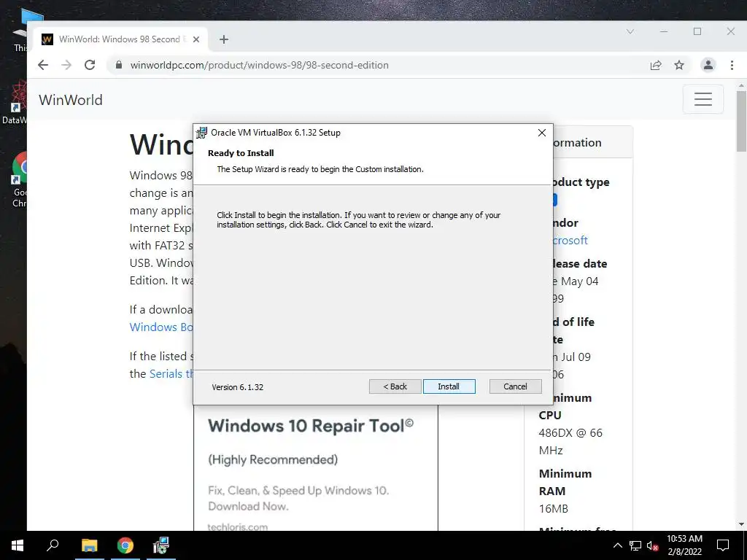Share this page icon in address bar
The width and height of the screenshot is (747, 560).
pos(656,65)
